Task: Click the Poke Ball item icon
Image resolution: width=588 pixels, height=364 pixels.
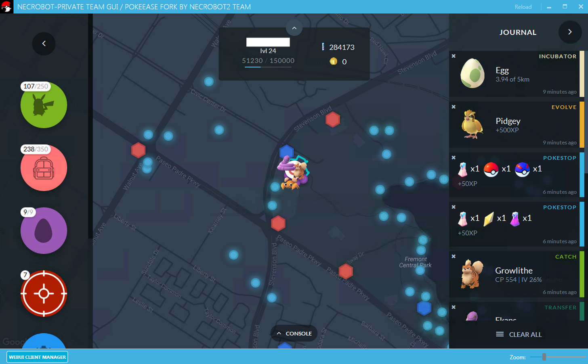Action: 491,169
